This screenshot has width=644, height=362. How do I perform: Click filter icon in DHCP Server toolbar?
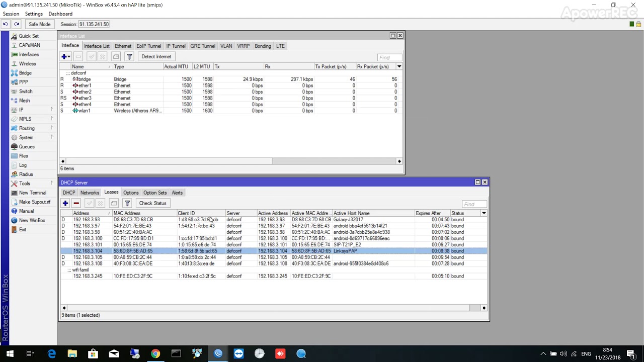coord(127,203)
